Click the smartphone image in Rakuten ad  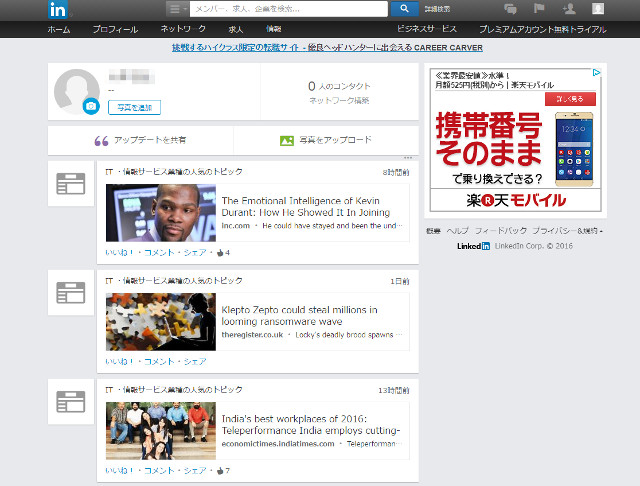click(x=574, y=149)
